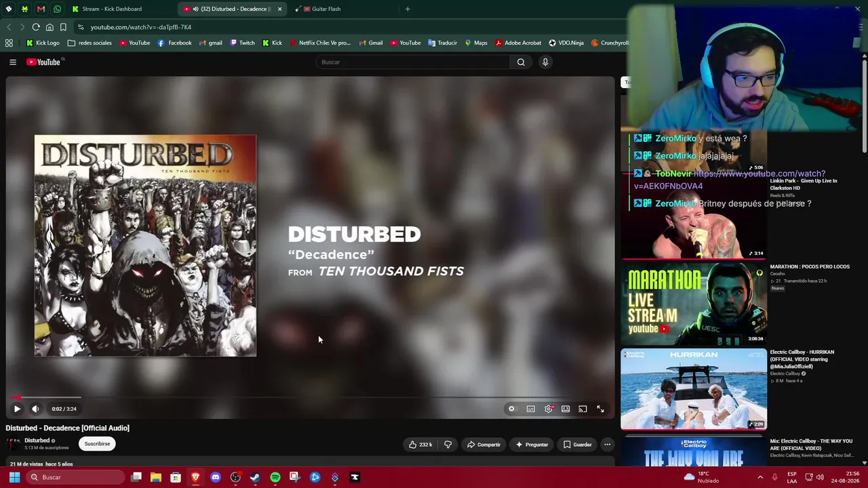Reload the current page

coord(36,27)
